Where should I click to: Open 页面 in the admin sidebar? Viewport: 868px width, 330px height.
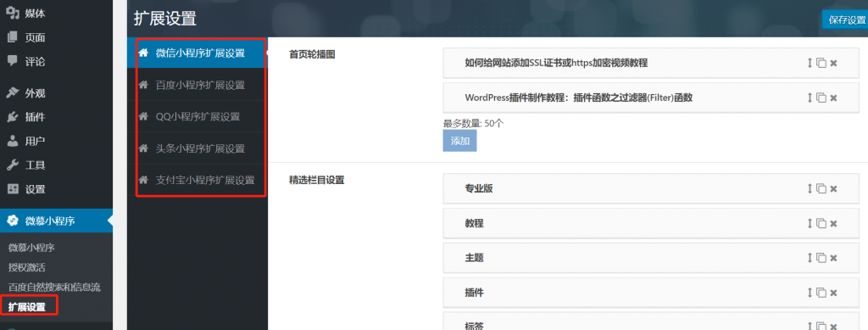[56, 37]
